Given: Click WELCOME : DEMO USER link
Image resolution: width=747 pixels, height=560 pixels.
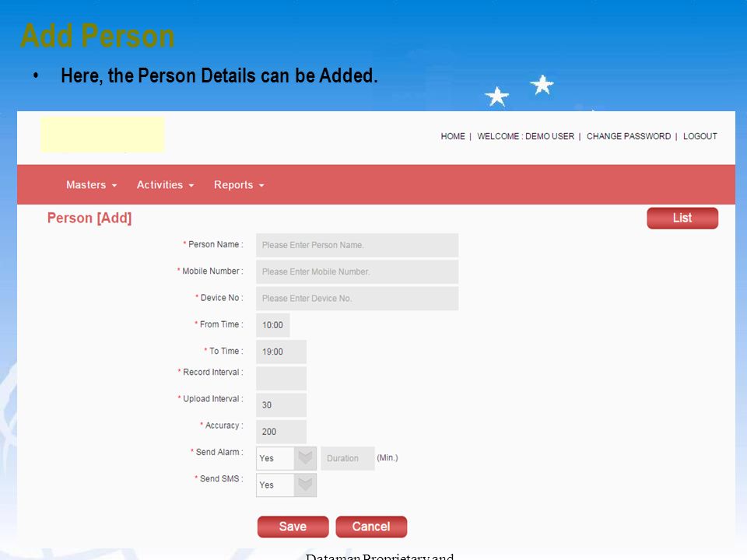Looking at the screenshot, I should (525, 136).
